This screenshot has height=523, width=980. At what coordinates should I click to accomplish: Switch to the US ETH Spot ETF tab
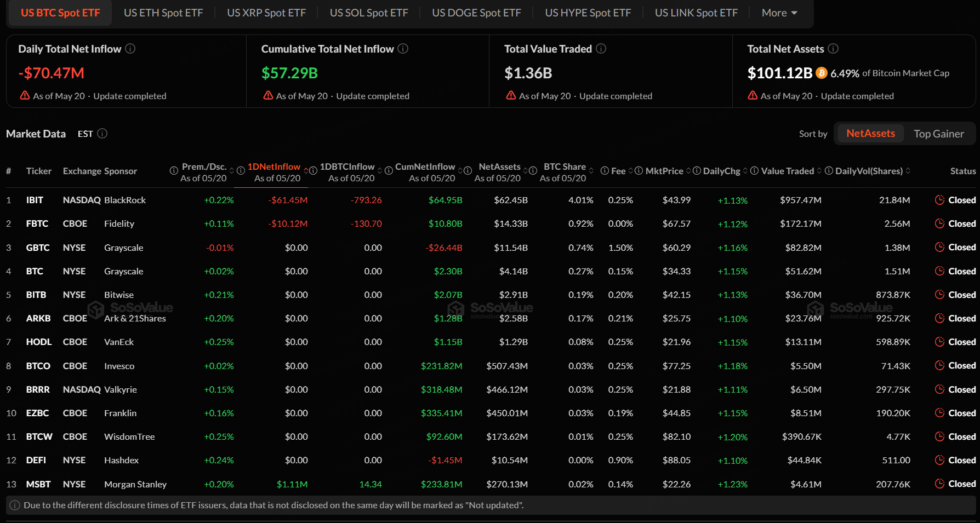pyautogui.click(x=163, y=13)
